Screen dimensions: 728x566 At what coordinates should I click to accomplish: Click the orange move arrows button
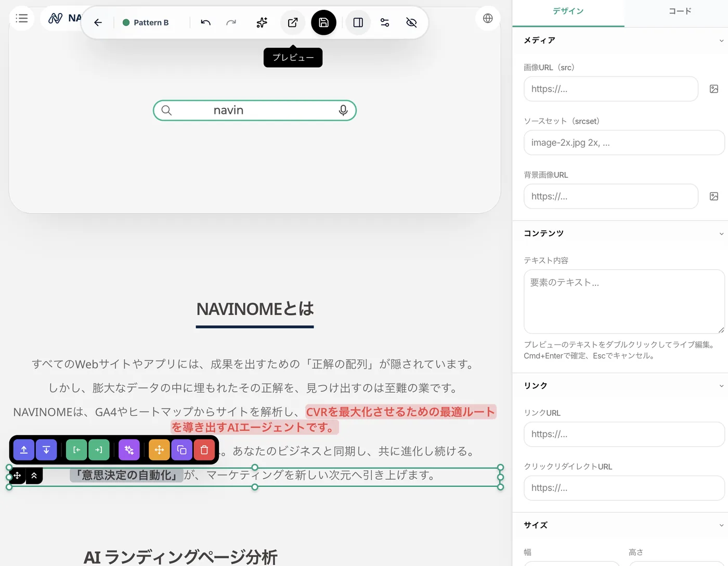(x=159, y=450)
